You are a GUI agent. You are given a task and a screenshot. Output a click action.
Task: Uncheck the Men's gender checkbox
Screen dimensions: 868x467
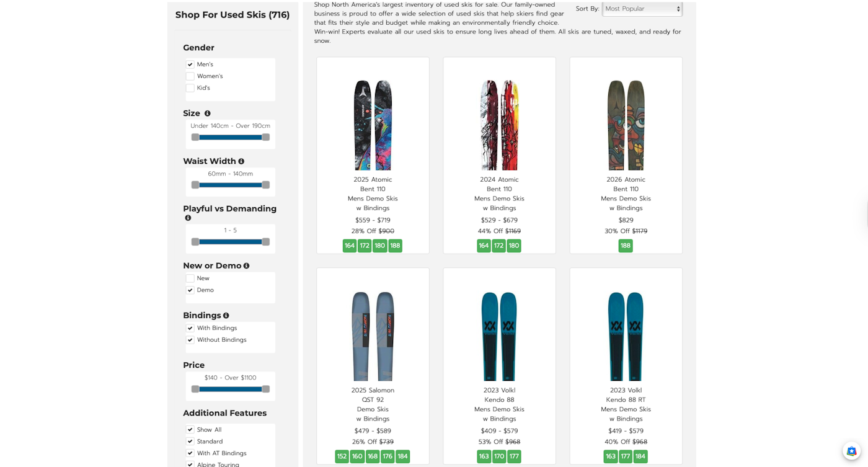tap(190, 64)
